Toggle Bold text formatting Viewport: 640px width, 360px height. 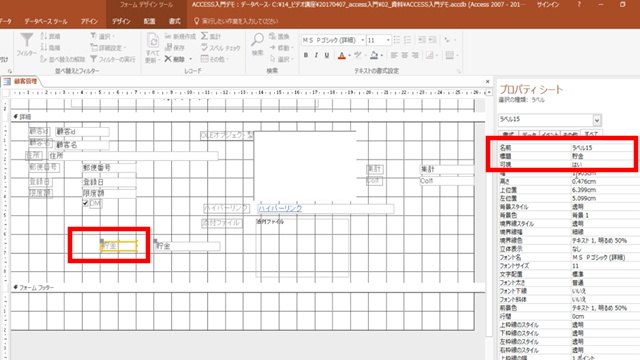click(306, 55)
